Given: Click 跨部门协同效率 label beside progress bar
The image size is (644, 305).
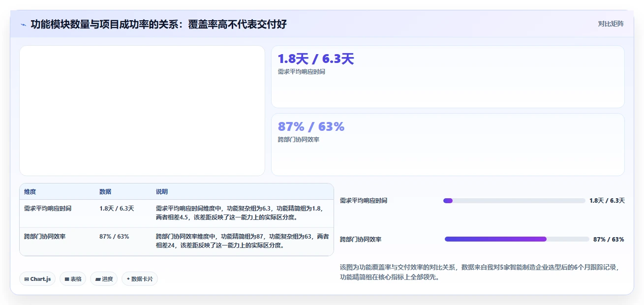Looking at the screenshot, I should click(x=361, y=240).
